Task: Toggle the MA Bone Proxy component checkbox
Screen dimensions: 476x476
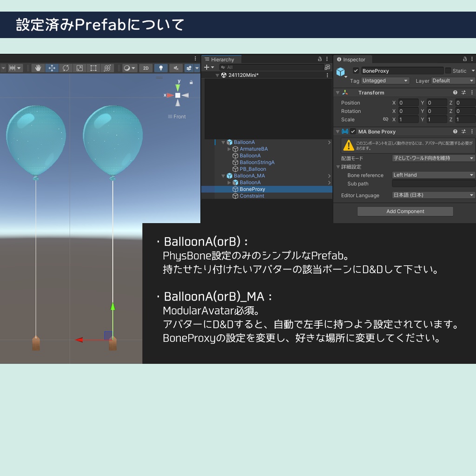Action: tap(353, 132)
